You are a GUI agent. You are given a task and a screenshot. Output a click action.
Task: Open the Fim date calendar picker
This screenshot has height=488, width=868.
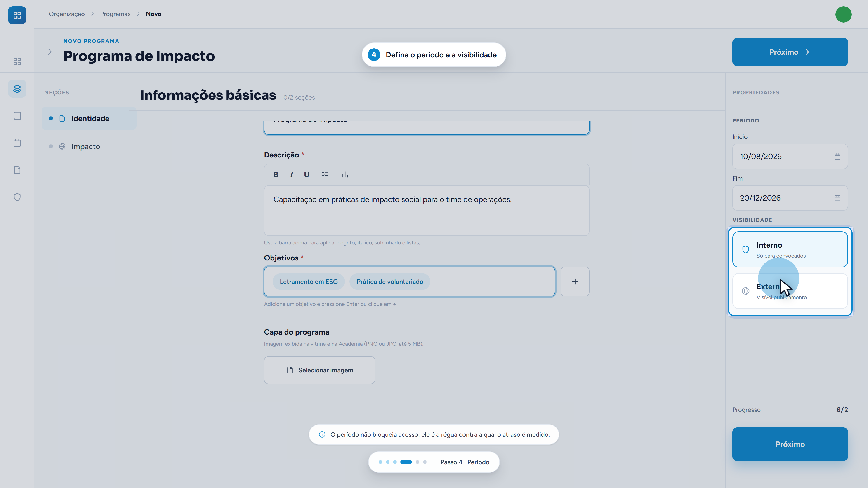point(837,198)
